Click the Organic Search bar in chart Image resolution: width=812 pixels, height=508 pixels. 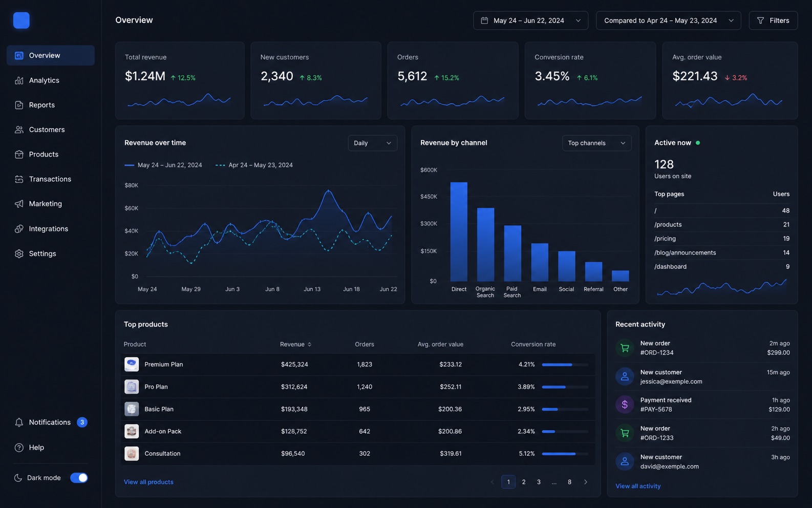486,245
